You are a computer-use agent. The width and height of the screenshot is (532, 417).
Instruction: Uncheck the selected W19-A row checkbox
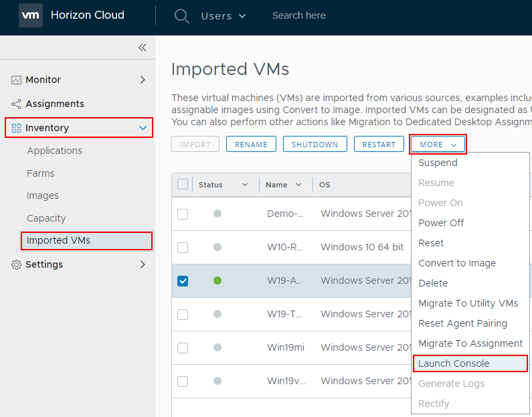183,281
